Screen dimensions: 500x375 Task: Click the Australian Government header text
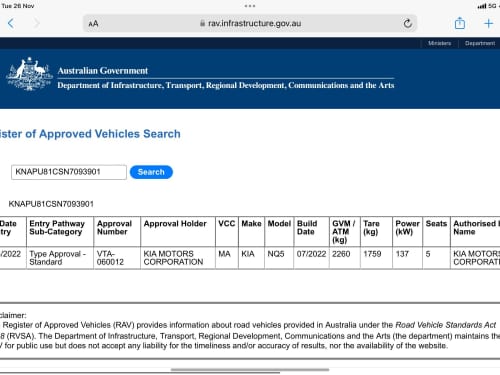[x=103, y=71]
